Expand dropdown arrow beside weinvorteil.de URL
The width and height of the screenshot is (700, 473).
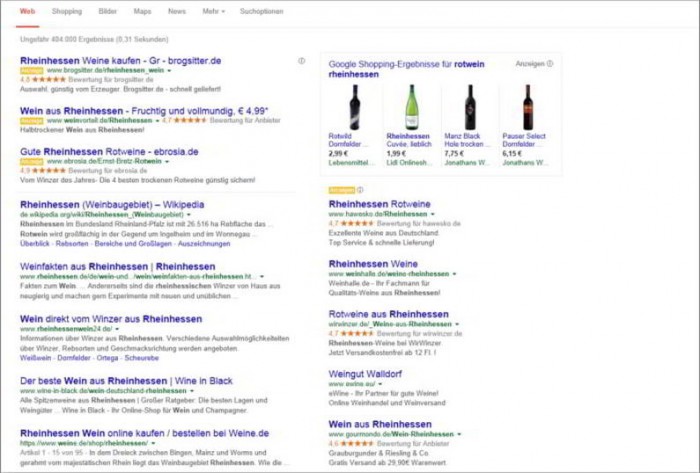pos(157,120)
